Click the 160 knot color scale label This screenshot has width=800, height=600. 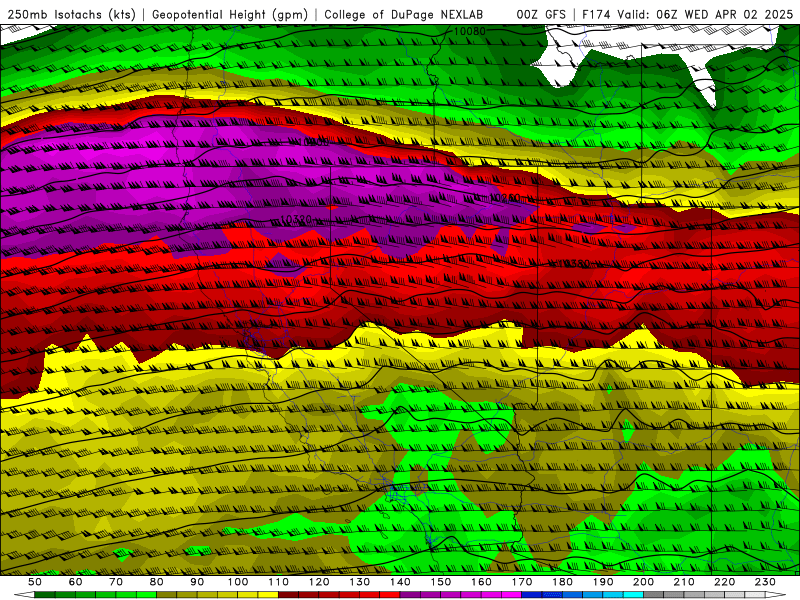pos(481,582)
